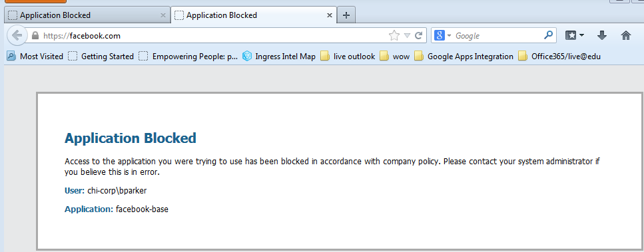Click the magnifier icon in the search box
This screenshot has width=644, height=252.
click(x=548, y=36)
